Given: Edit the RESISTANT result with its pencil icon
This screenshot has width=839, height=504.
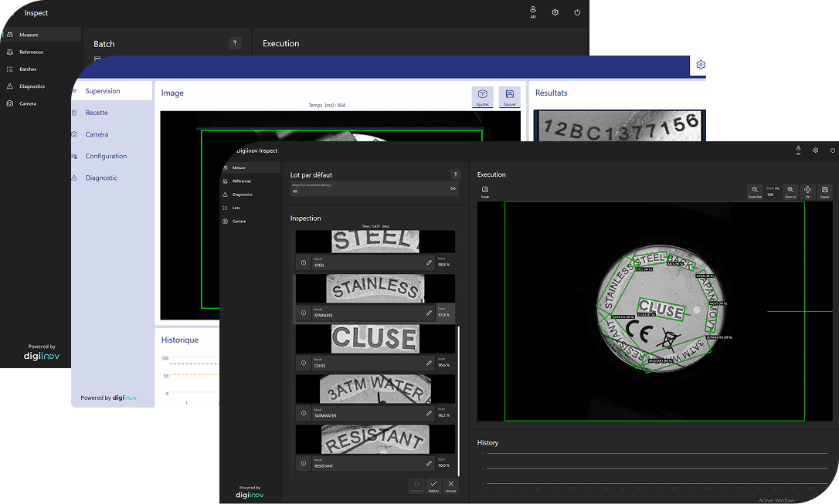Looking at the screenshot, I should point(429,463).
